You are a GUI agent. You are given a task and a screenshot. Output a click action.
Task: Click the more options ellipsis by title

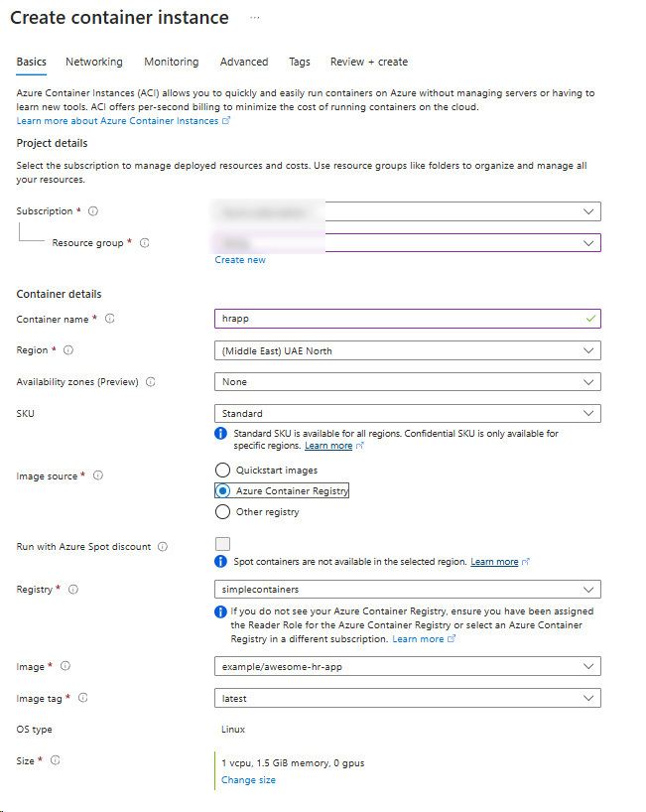255,18
